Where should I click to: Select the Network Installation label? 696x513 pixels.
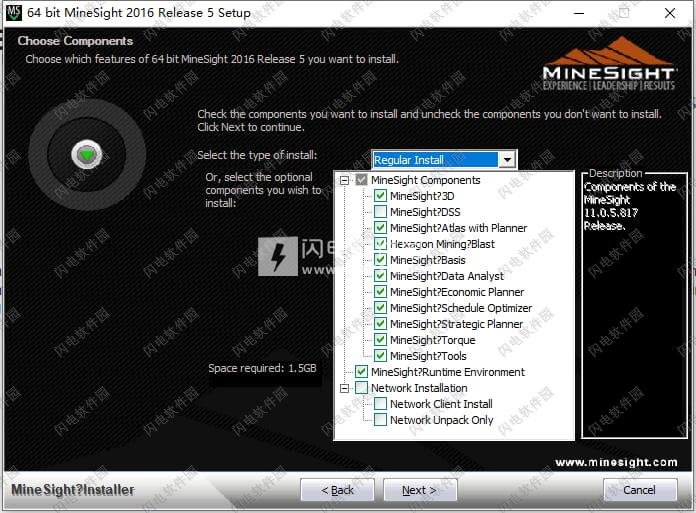pos(419,387)
